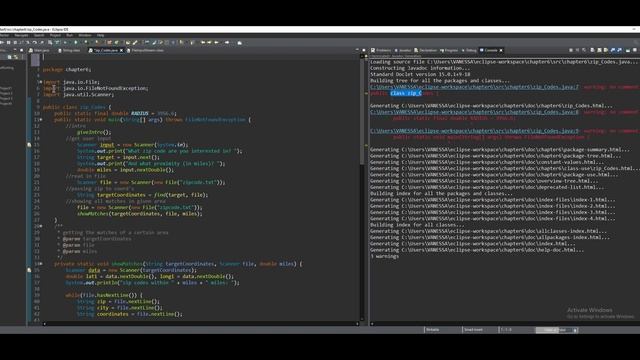The image size is (640, 360).
Task: Click the icon beside the status progress bar
Action: [x=575, y=330]
